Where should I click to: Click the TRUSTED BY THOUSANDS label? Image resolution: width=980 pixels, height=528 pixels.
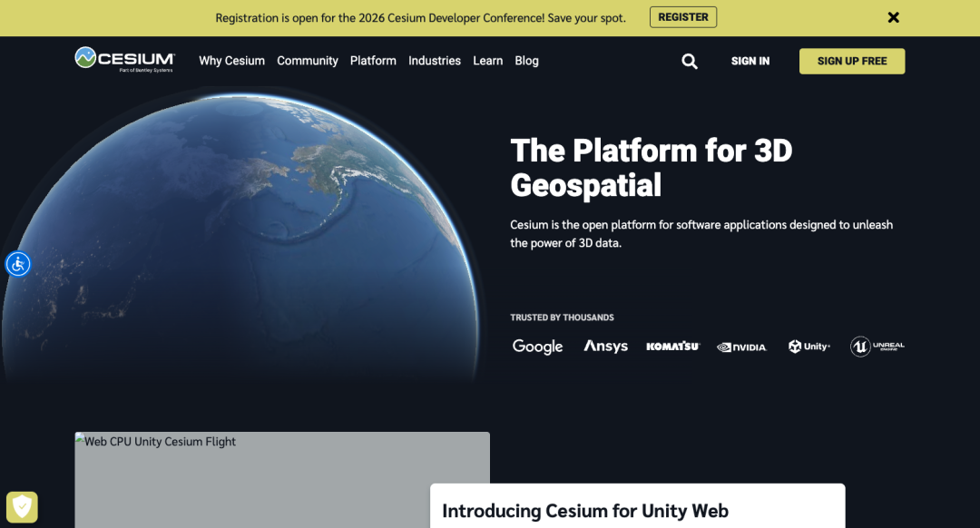point(562,318)
